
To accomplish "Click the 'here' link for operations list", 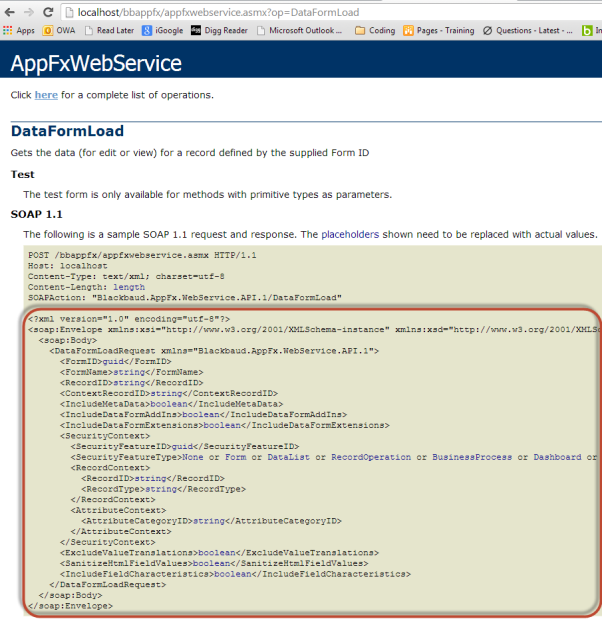I will (x=46, y=95).
